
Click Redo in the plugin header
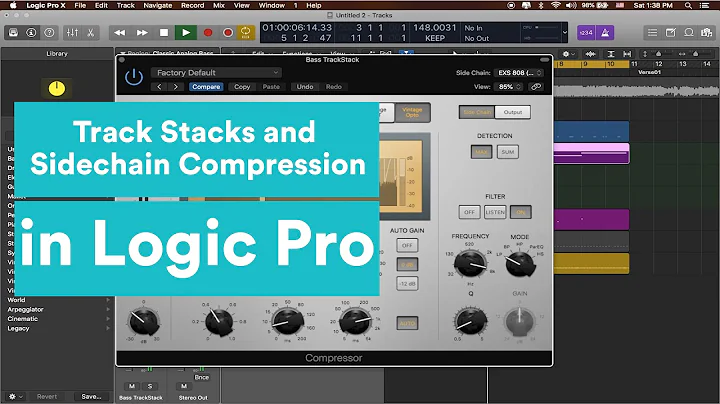pos(334,87)
